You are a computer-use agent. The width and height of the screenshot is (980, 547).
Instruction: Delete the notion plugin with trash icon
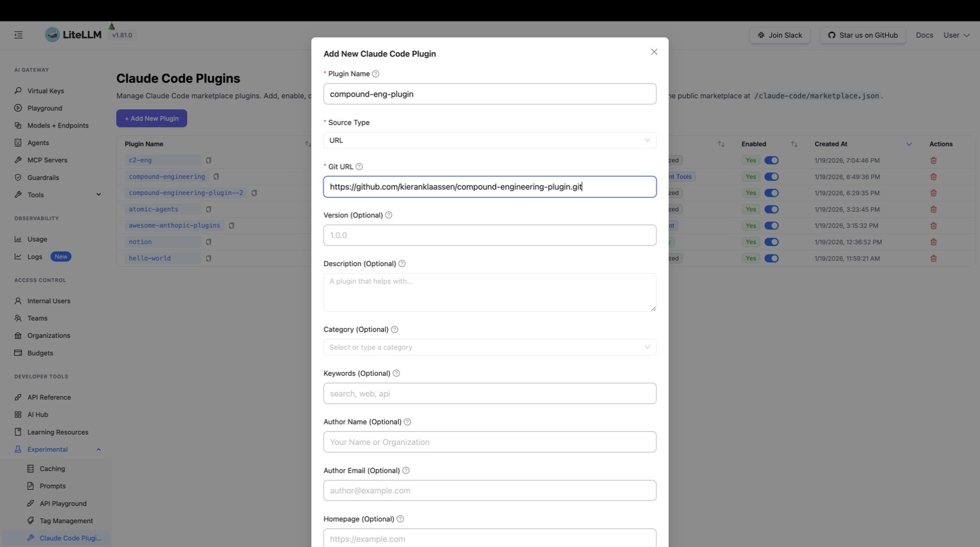click(x=933, y=242)
